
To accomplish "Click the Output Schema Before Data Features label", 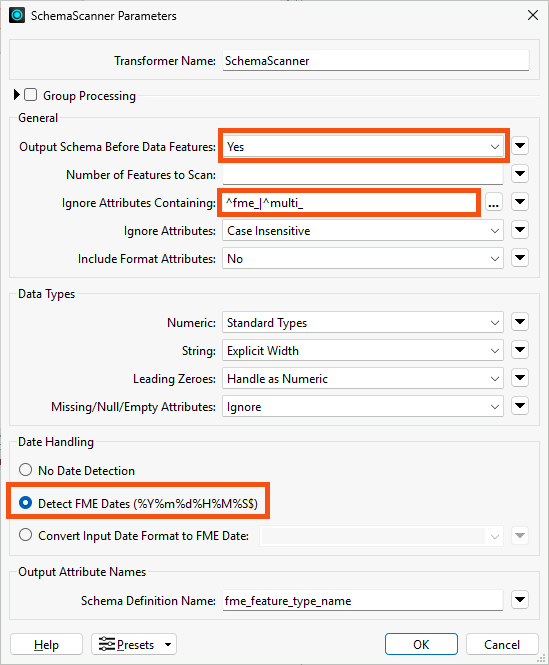I will tap(118, 147).
